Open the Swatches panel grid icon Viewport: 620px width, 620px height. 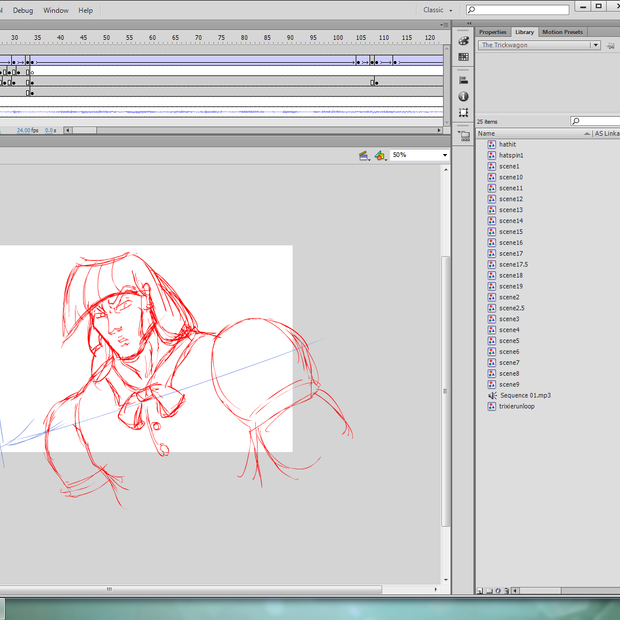point(464,57)
